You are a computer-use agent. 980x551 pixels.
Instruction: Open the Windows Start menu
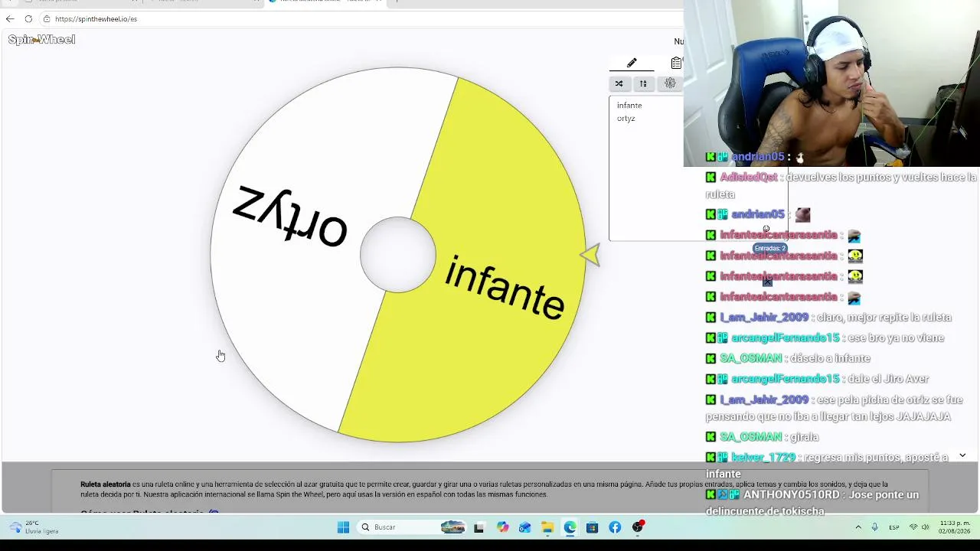(x=344, y=527)
